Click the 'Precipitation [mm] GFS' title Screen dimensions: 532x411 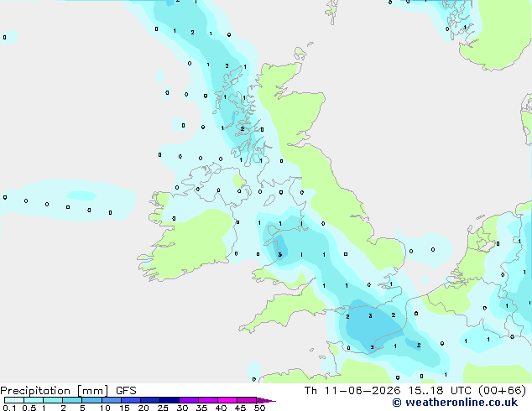[68, 391]
